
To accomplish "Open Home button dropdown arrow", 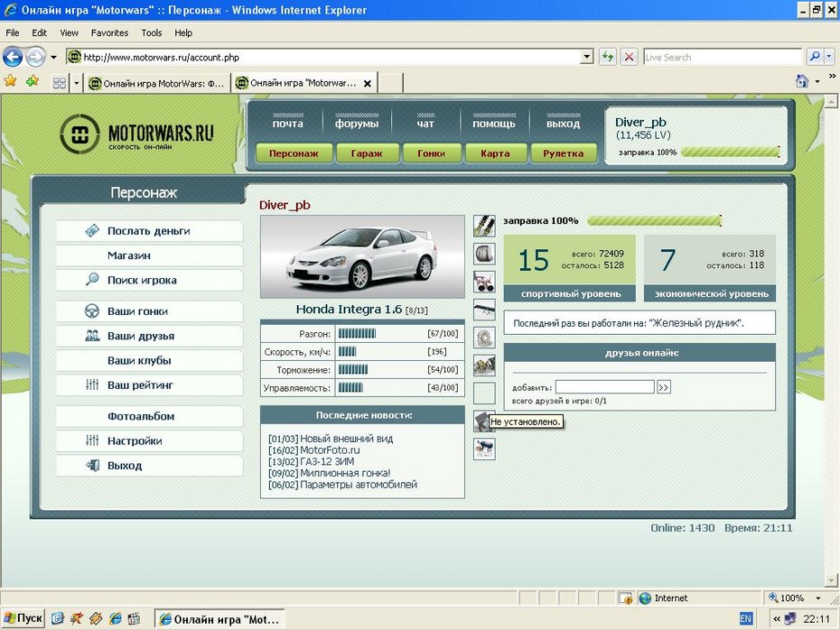I will click(817, 82).
